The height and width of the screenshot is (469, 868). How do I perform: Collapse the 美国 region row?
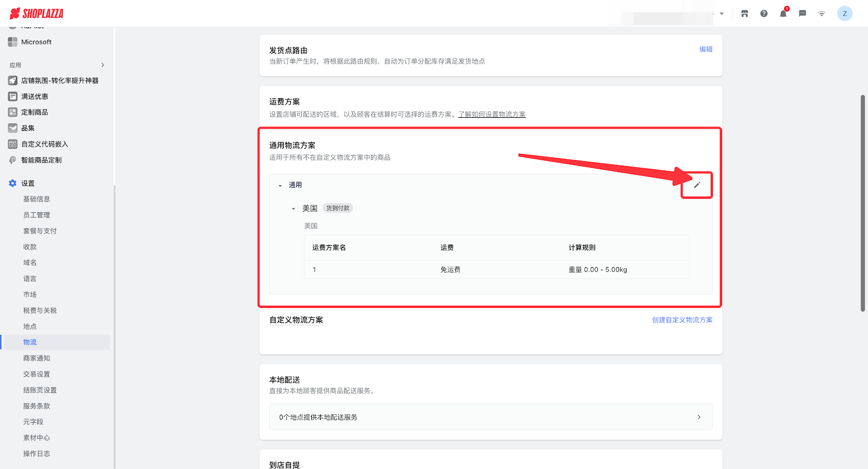293,208
